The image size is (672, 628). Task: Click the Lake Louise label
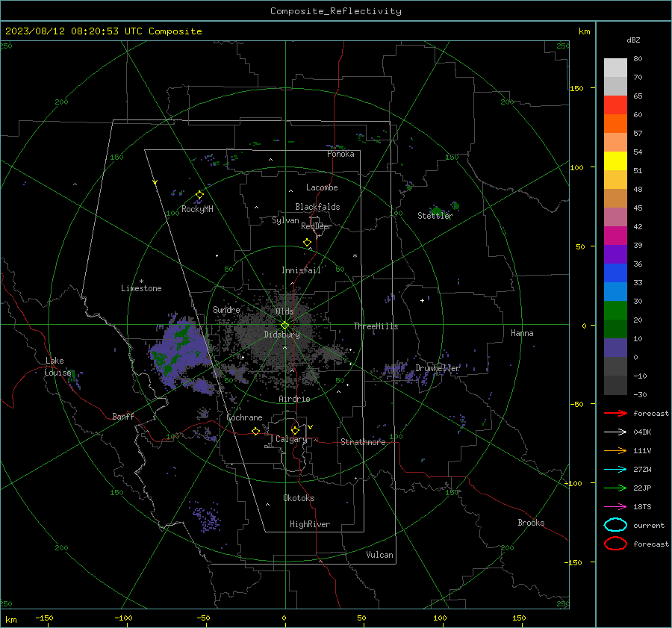tap(57, 367)
